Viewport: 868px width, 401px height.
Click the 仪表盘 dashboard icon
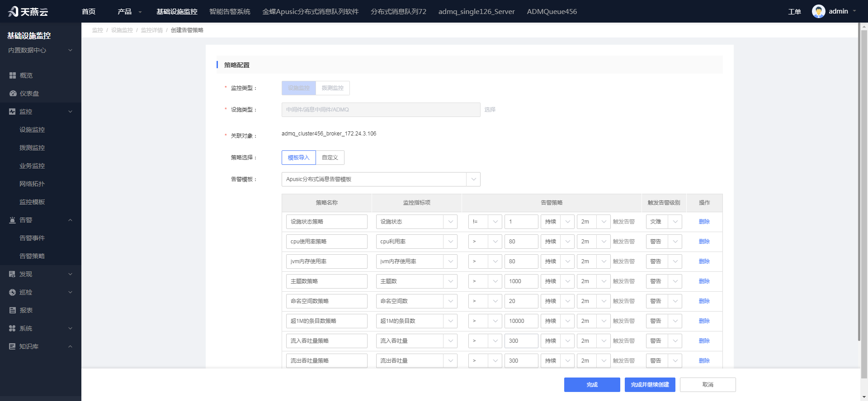coord(13,93)
